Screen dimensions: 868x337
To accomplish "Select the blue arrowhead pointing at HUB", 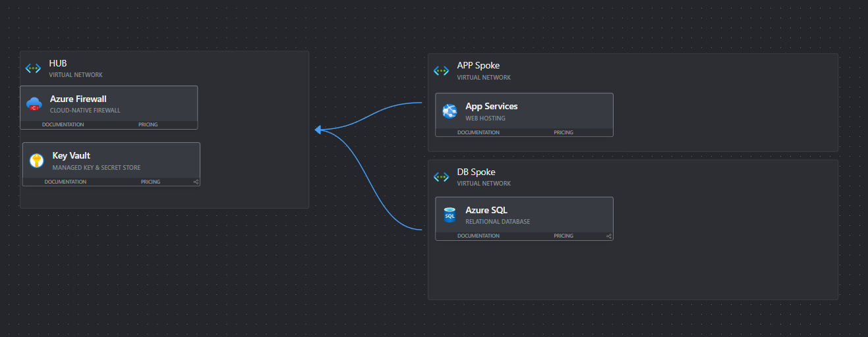I will tap(318, 130).
